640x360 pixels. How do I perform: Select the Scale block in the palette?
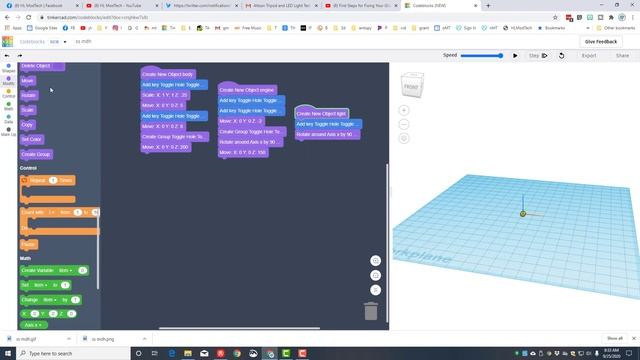point(28,110)
